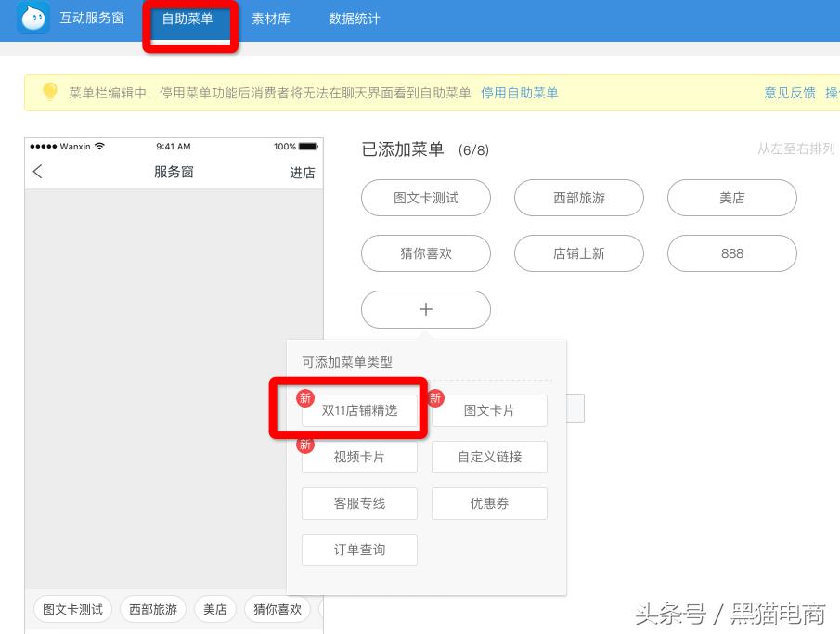Click the 新 badge on 视频卡片
Image resolution: width=840 pixels, height=634 pixels.
pyautogui.click(x=305, y=445)
